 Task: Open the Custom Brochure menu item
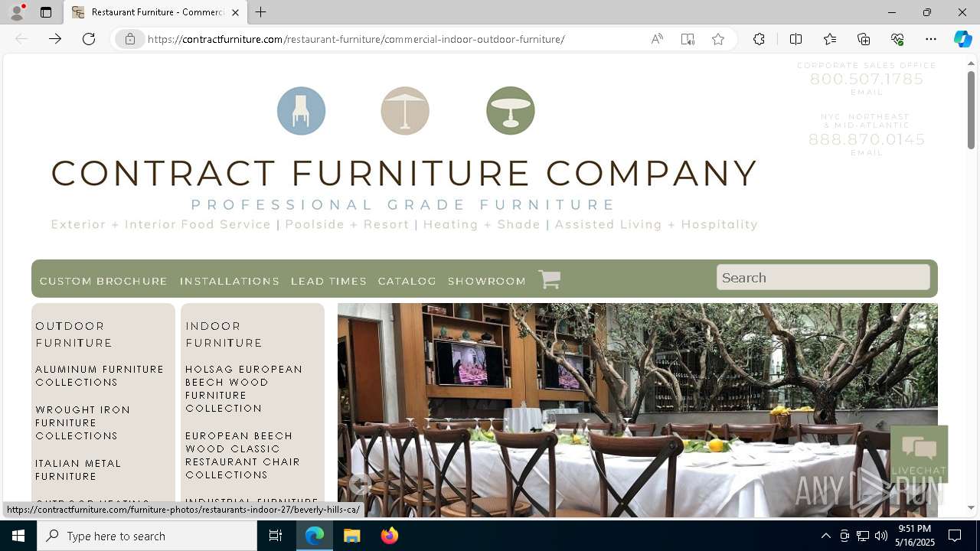[103, 281]
